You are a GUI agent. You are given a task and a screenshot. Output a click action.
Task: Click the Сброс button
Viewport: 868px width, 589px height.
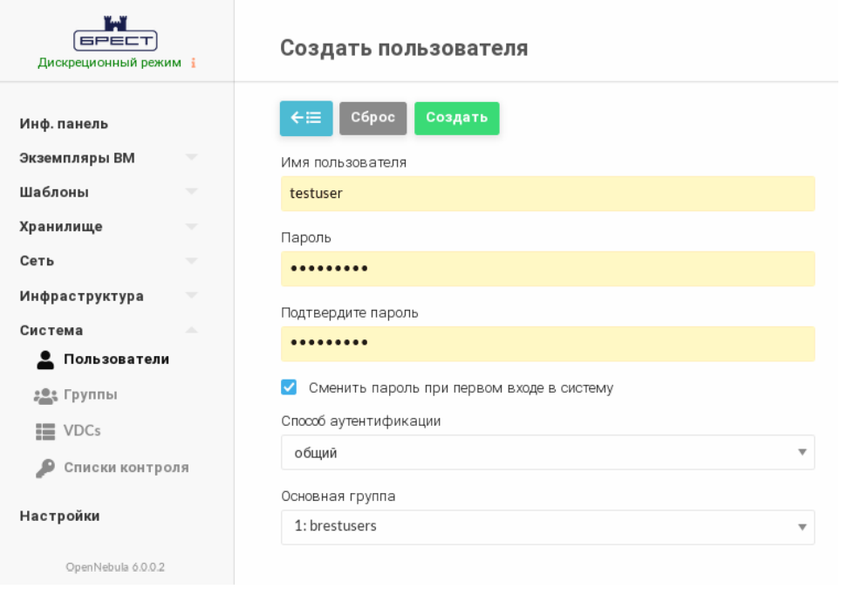pyautogui.click(x=373, y=118)
